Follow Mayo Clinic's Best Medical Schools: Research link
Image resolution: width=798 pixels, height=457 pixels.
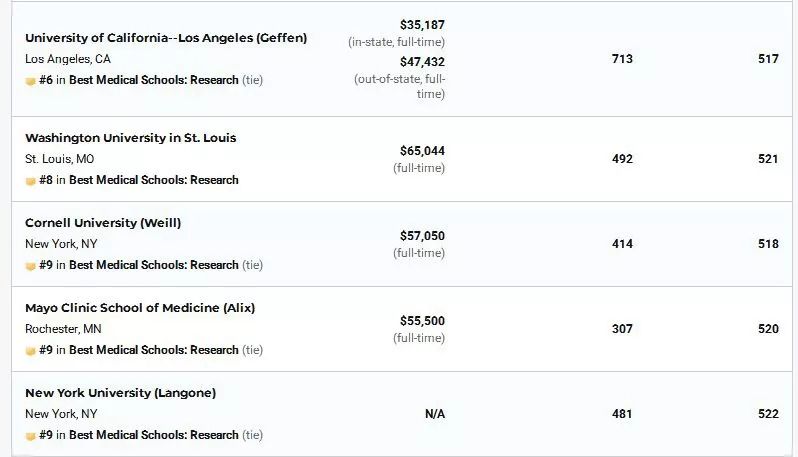154,350
